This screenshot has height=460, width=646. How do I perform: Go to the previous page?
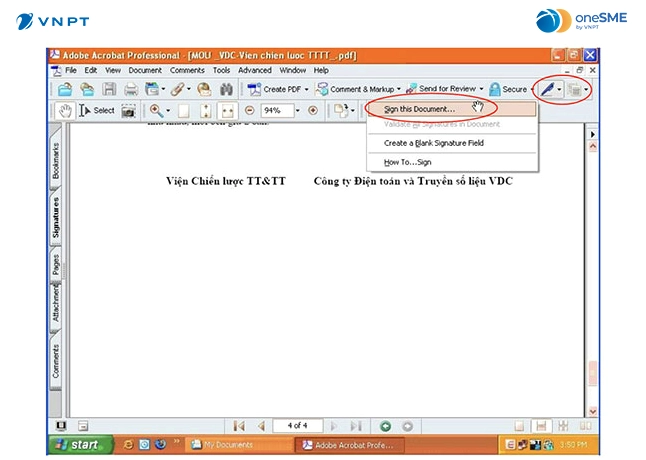(261, 426)
